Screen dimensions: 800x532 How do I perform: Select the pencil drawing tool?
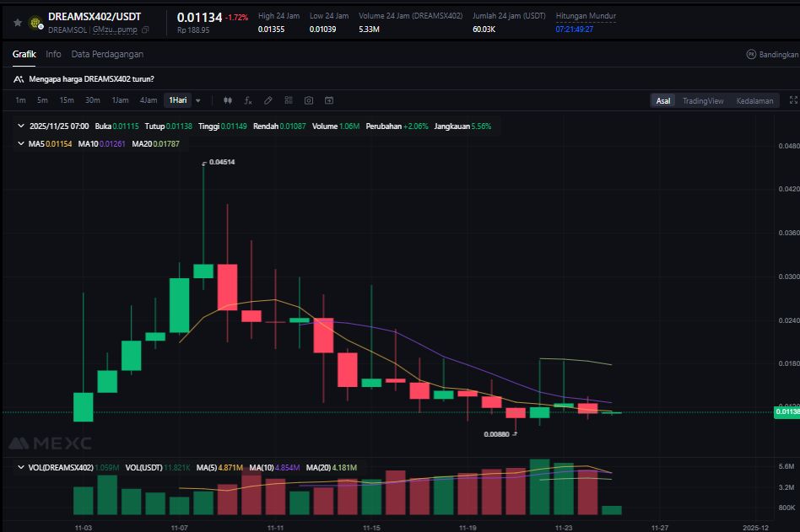[x=268, y=100]
